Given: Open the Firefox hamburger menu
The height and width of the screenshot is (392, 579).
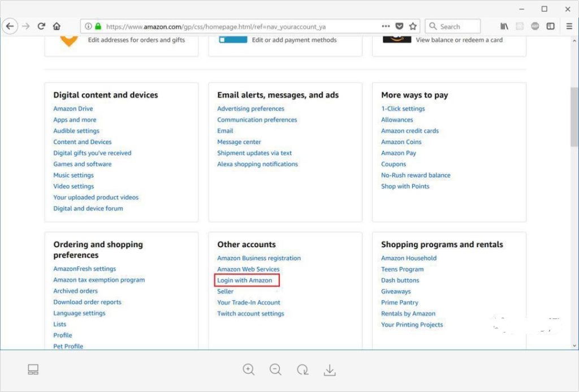Looking at the screenshot, I should 569,26.
